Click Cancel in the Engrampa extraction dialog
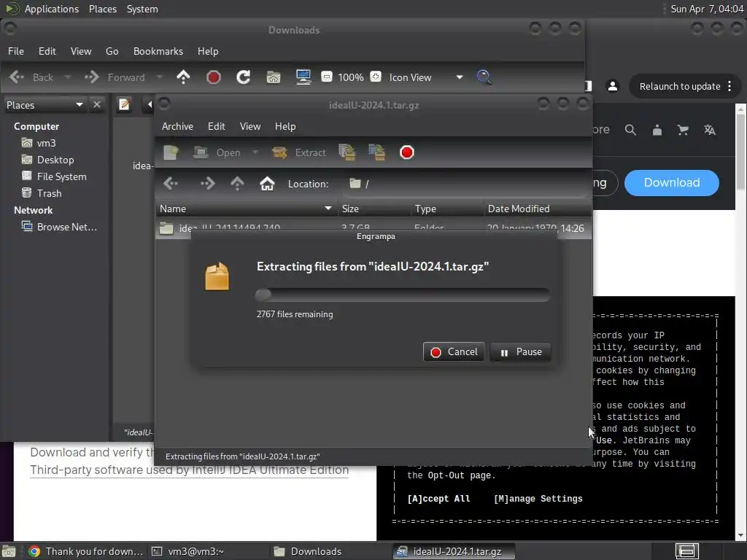The width and height of the screenshot is (747, 560). tap(454, 352)
